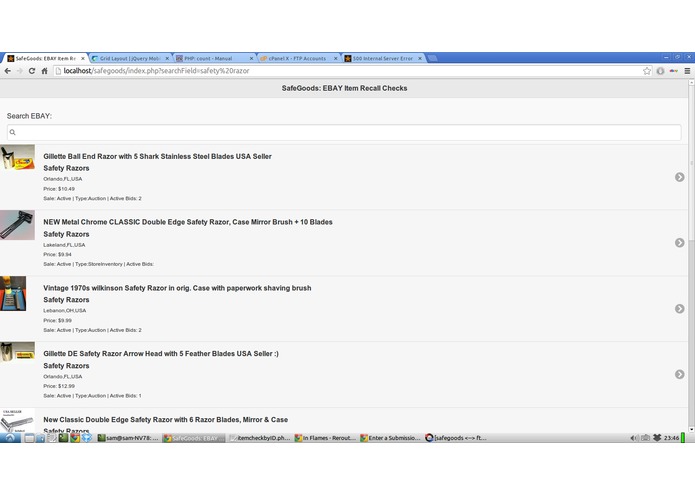The image size is (695, 494).
Task: Close the PHP: count - Manual tab
Action: (x=251, y=58)
